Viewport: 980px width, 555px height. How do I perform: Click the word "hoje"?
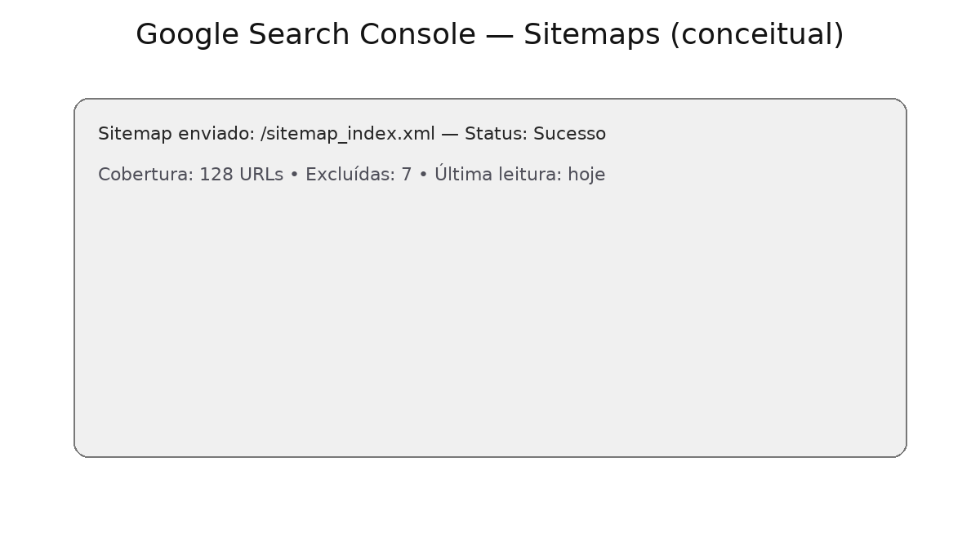point(586,175)
